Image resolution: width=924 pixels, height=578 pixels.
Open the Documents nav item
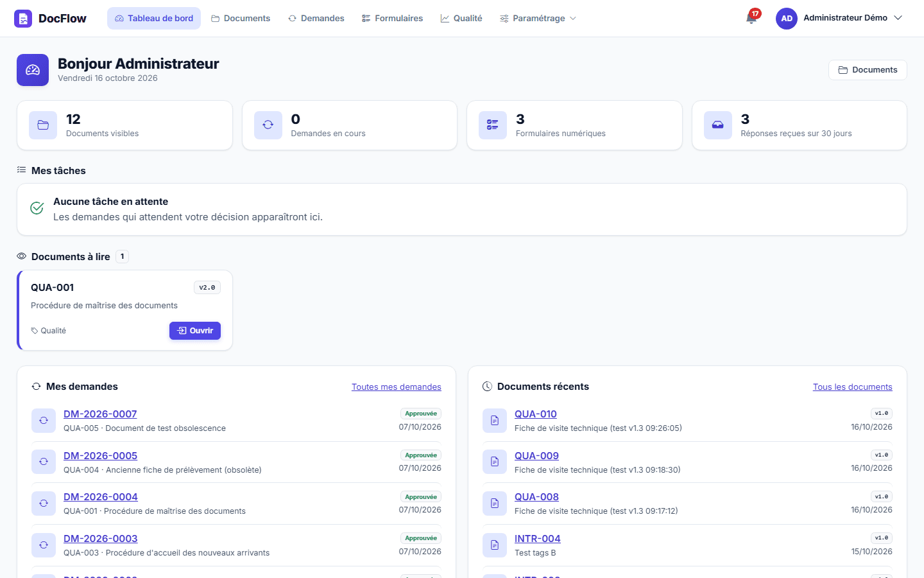241,19
